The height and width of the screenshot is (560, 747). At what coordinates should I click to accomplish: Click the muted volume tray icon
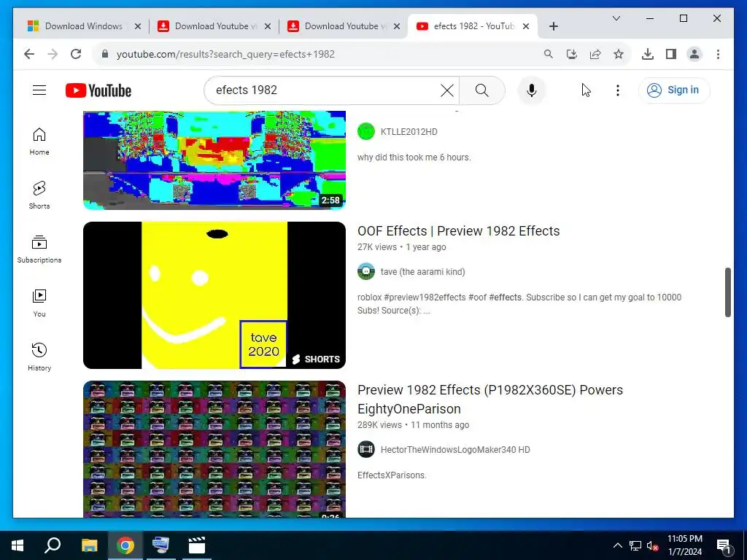click(652, 545)
